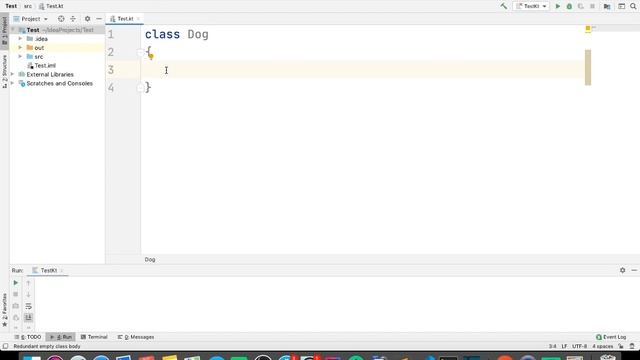Click the Down the Stack Trace arrow
Viewport: 640px width, 360px height.
(29, 294)
